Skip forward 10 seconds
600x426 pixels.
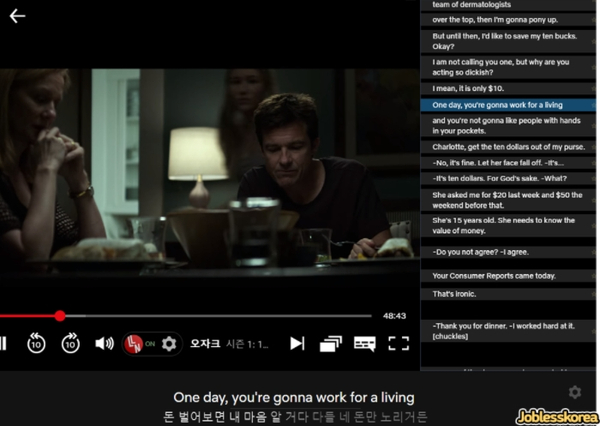(x=70, y=343)
